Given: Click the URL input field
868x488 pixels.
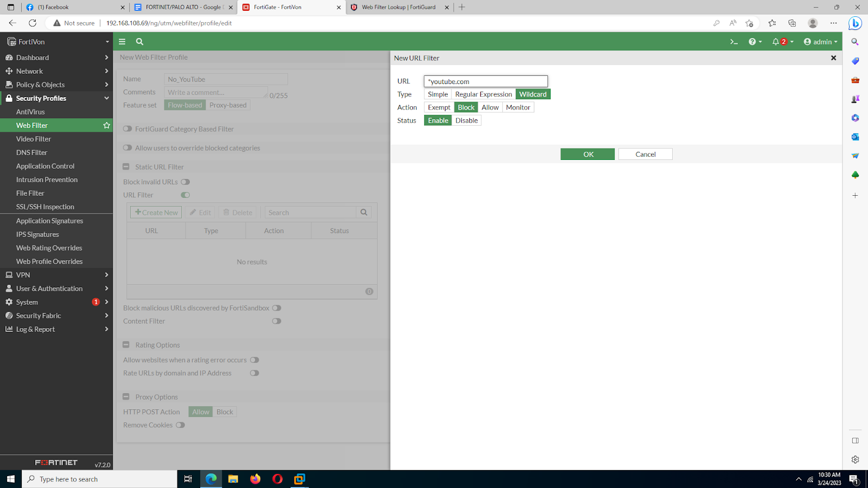Looking at the screenshot, I should click(486, 81).
